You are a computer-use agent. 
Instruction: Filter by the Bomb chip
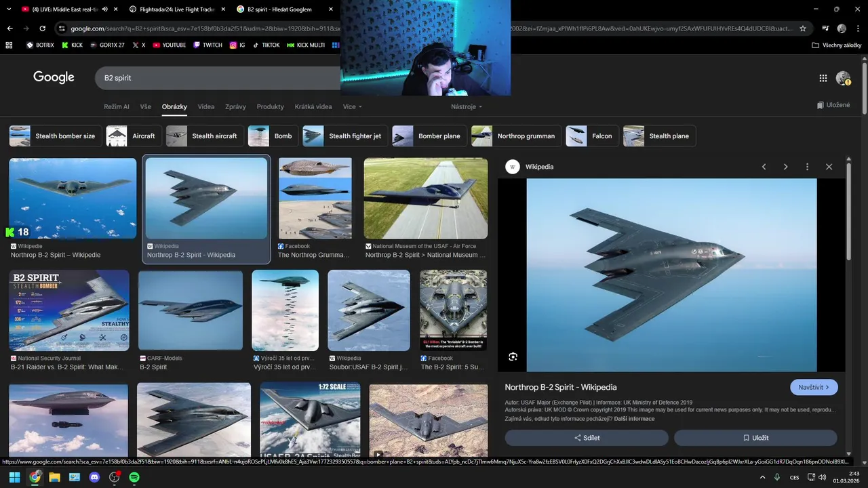(x=273, y=136)
